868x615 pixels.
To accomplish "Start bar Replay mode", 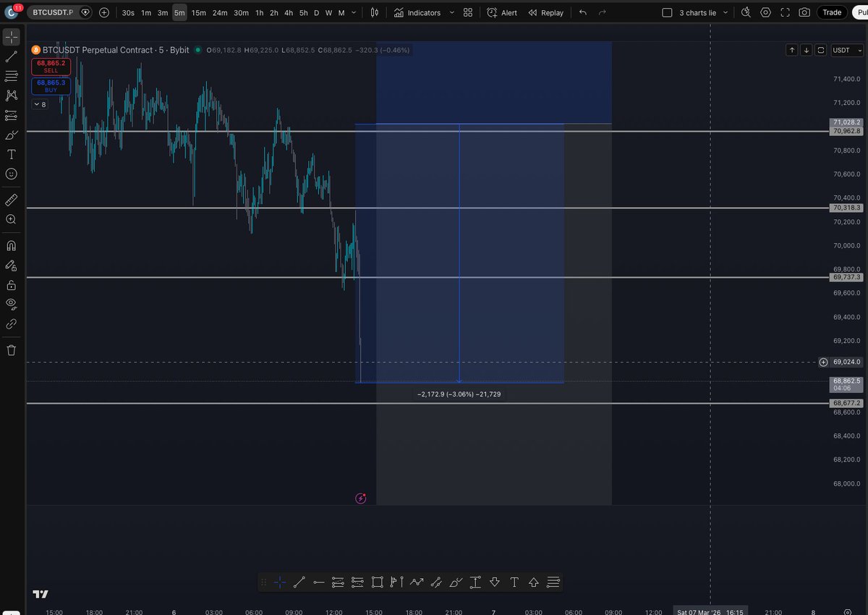I will (545, 12).
